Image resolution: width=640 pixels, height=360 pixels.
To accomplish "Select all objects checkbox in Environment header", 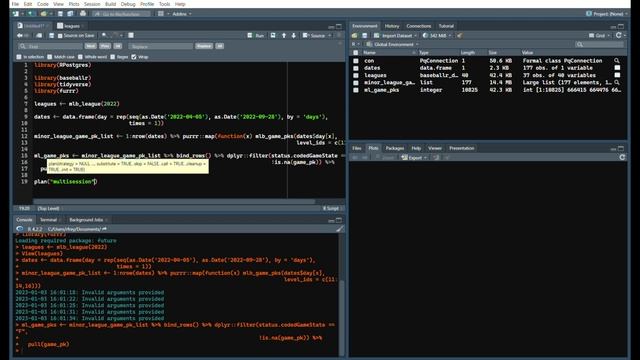I will click(x=356, y=53).
